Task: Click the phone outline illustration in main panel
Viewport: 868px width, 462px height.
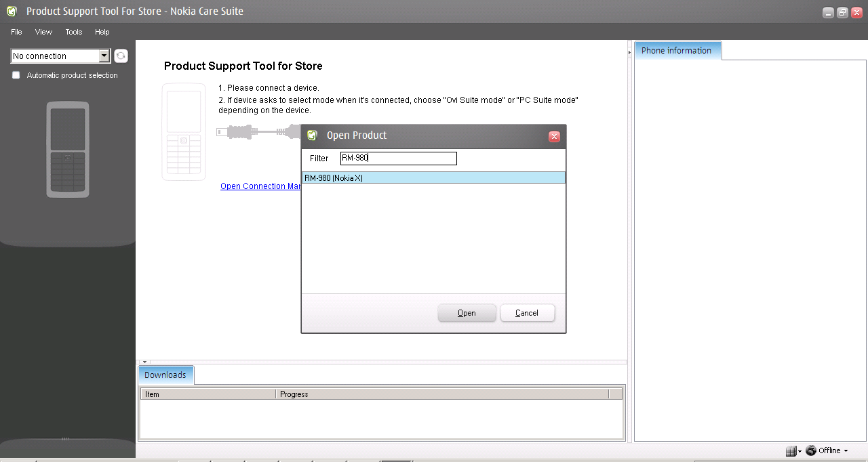Action: pyautogui.click(x=184, y=132)
